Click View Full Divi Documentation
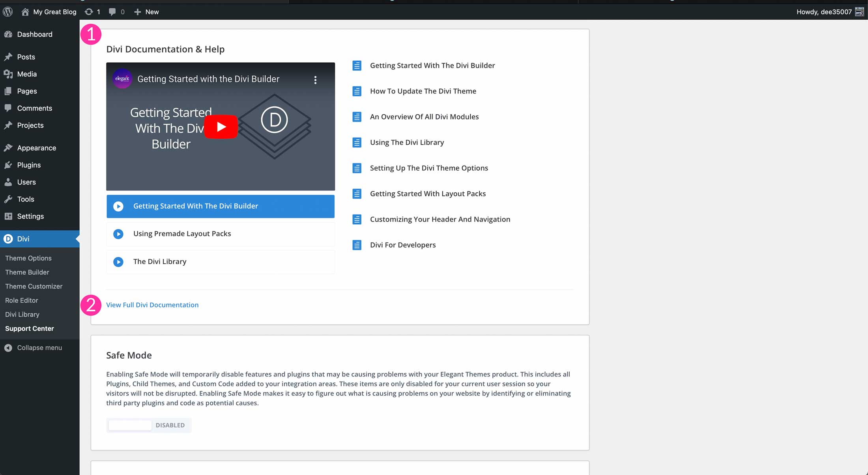This screenshot has height=475, width=868. (x=152, y=304)
